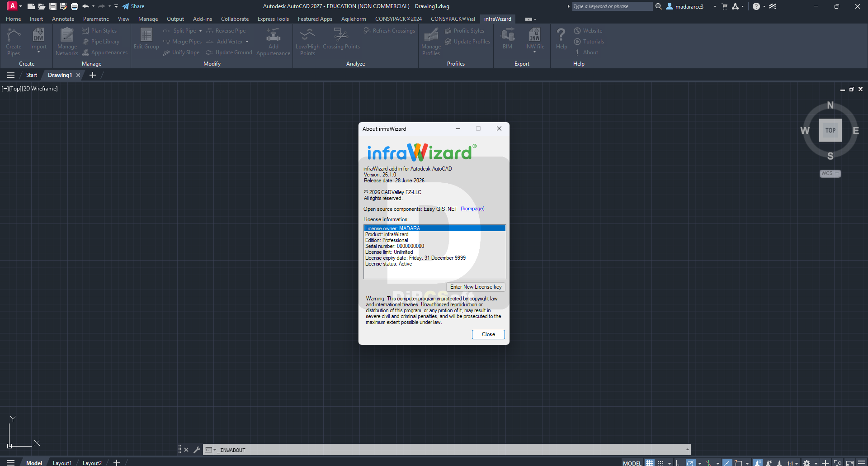868x466 pixels.
Task: Click the Create Pipes ribbon button
Action: 14,42
